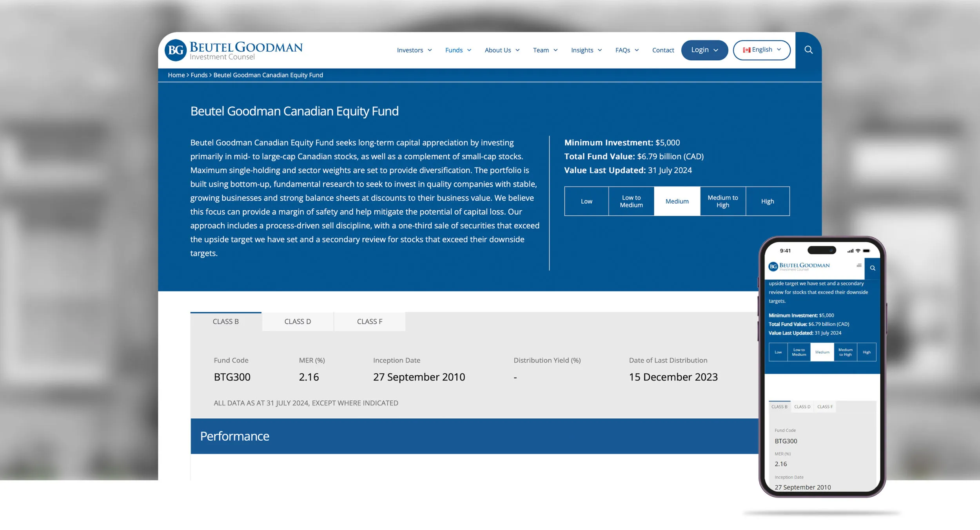Go to Funds breadcrumb link
This screenshot has height=530, width=980.
coord(199,75)
